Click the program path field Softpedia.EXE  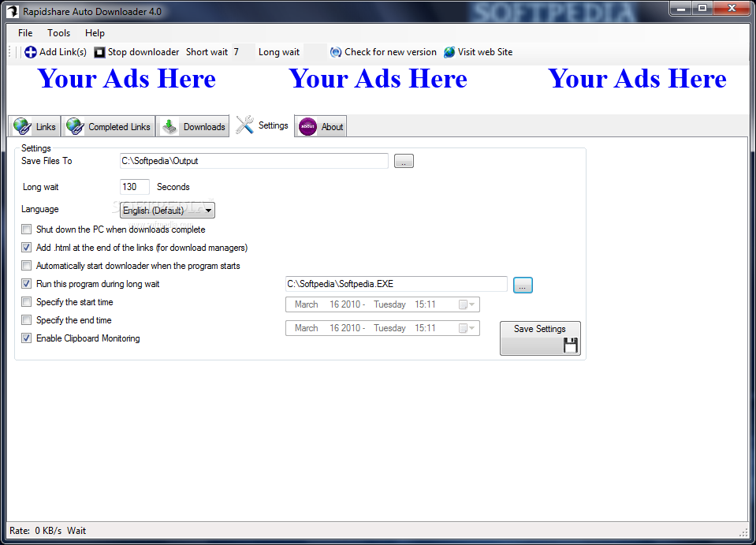point(397,284)
